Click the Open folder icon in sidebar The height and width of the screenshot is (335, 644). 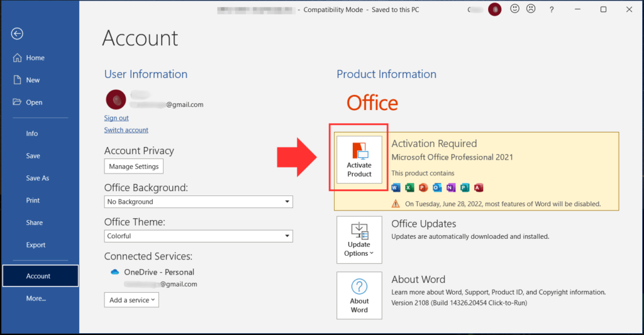pyautogui.click(x=17, y=101)
